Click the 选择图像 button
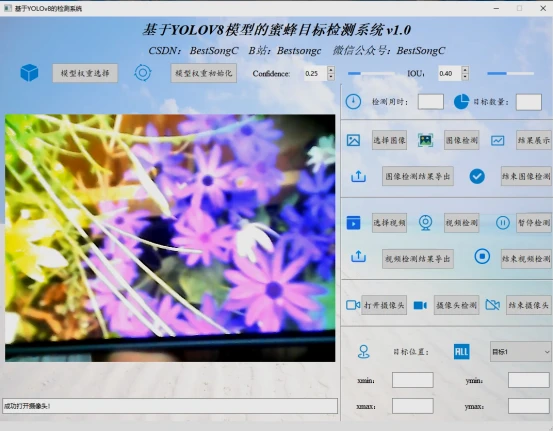Screen dimensions: 554x432 point(389,141)
